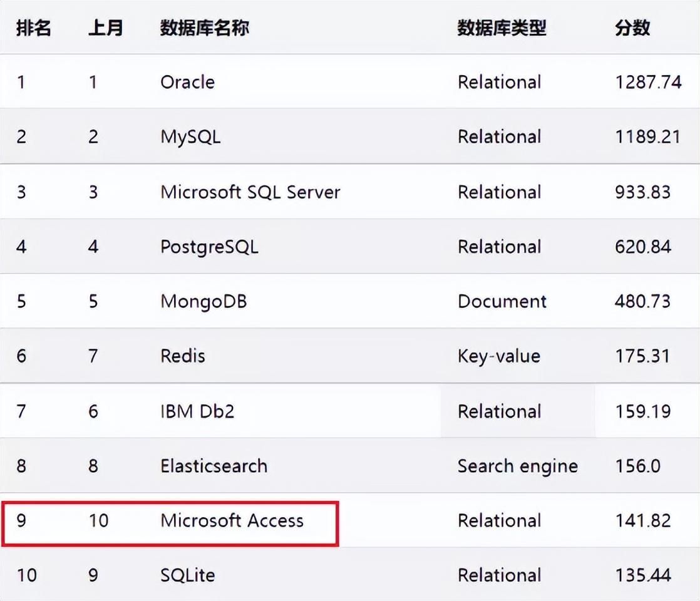Viewport: 700px width, 601px height.
Task: Open the MongoDB entry
Action: (203, 302)
